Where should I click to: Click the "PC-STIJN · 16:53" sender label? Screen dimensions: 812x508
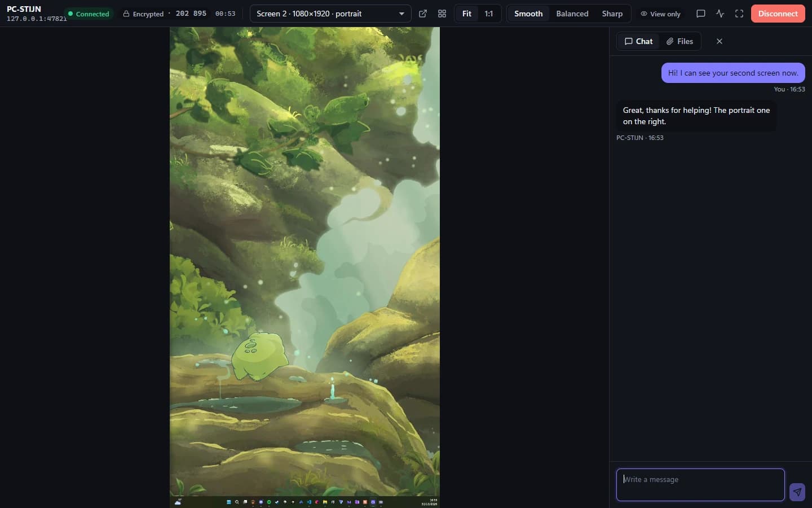pyautogui.click(x=640, y=138)
